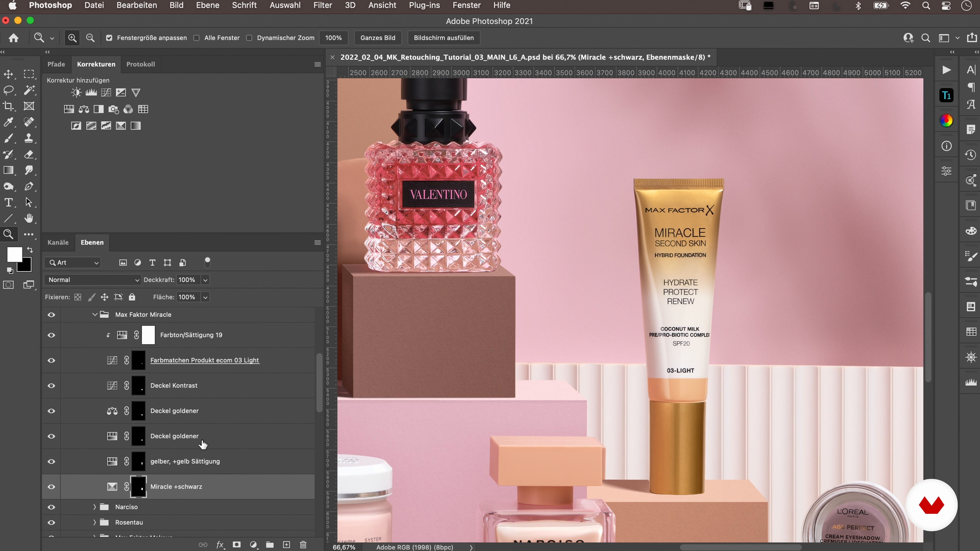Select the Rectangular Marquee tool

(x=29, y=74)
